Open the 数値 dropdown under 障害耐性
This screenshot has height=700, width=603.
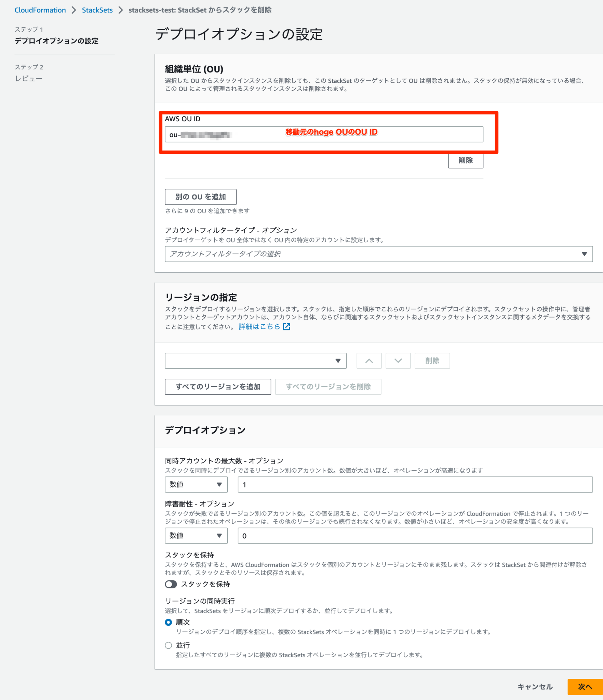pyautogui.click(x=196, y=536)
